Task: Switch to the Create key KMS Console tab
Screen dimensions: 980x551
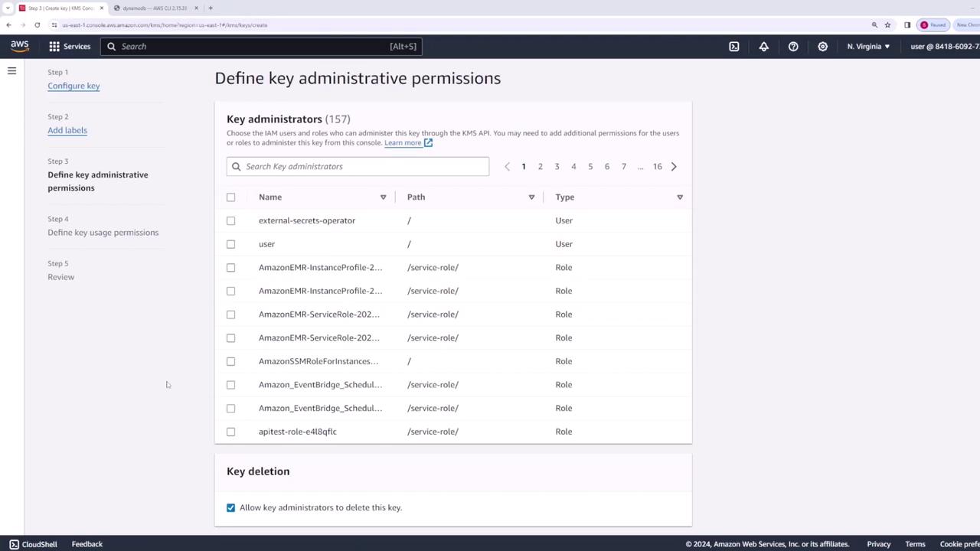Action: click(61, 8)
